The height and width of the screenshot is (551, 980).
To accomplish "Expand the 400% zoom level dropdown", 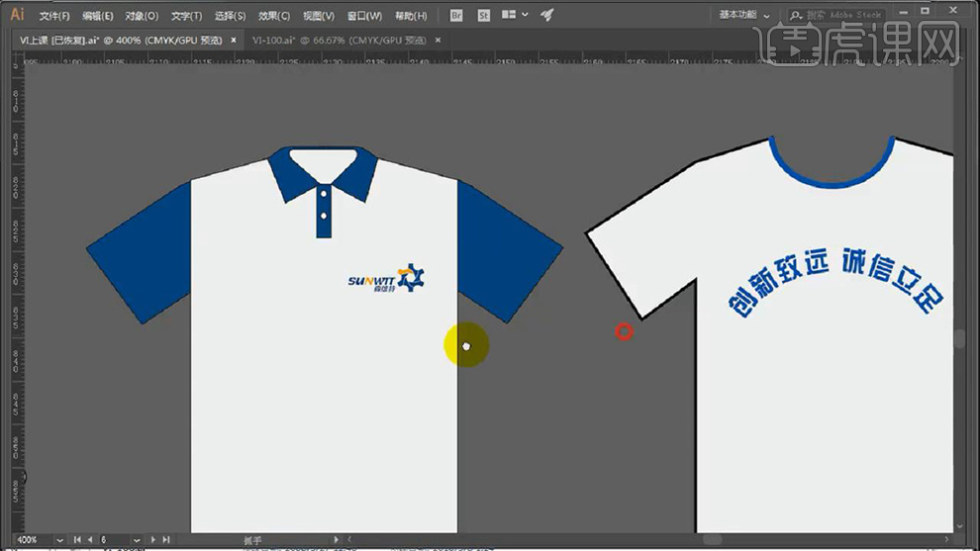I will tap(57, 540).
